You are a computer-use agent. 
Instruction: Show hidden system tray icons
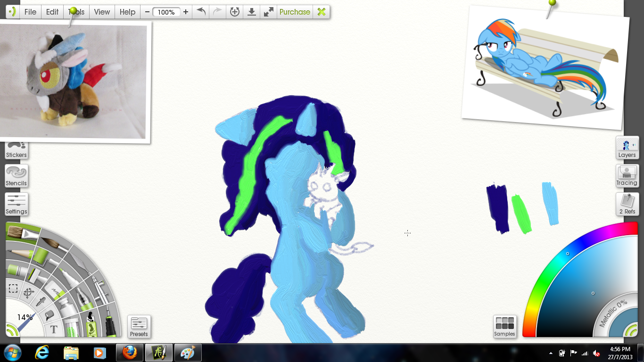pos(551,353)
